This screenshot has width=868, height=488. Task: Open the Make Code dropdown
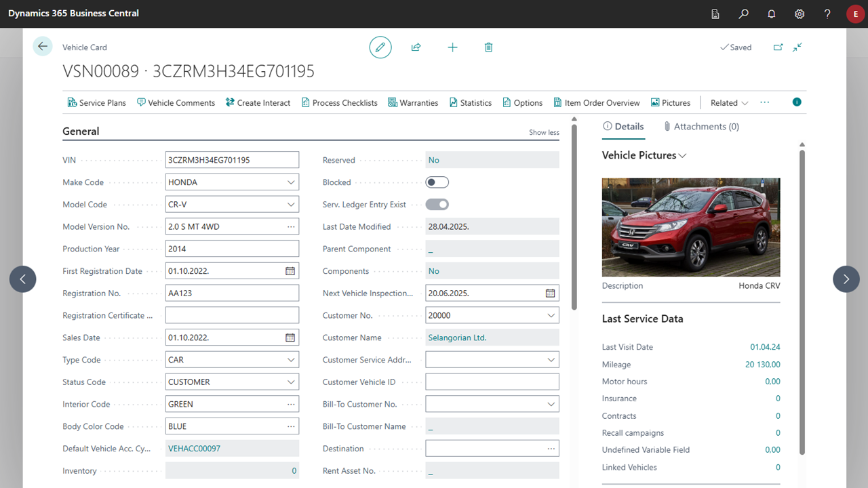[291, 182]
